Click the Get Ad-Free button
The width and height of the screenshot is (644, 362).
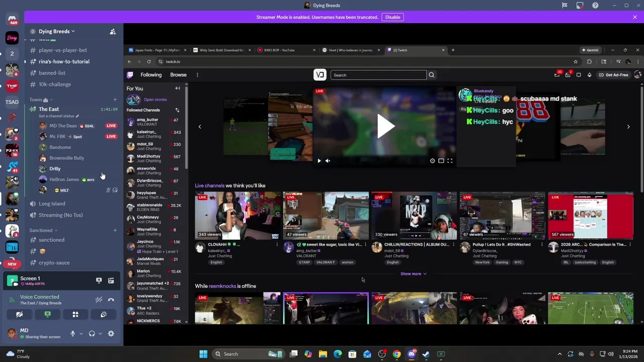click(613, 75)
